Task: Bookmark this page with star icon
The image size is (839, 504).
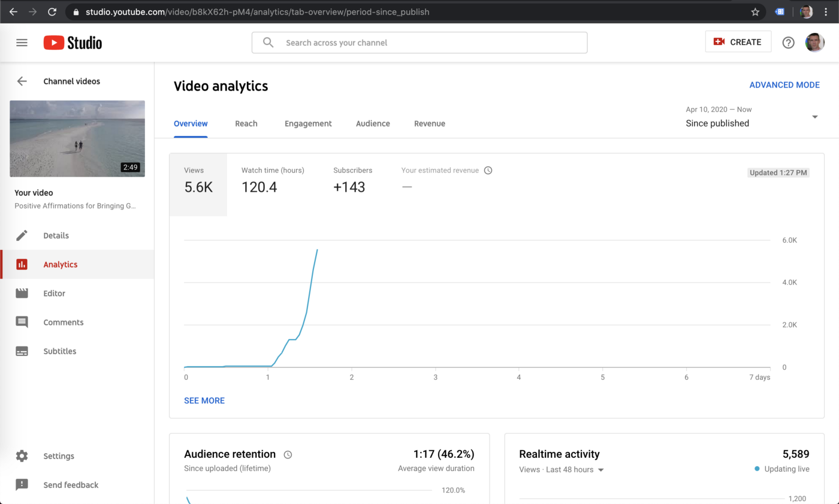Action: [x=755, y=12]
